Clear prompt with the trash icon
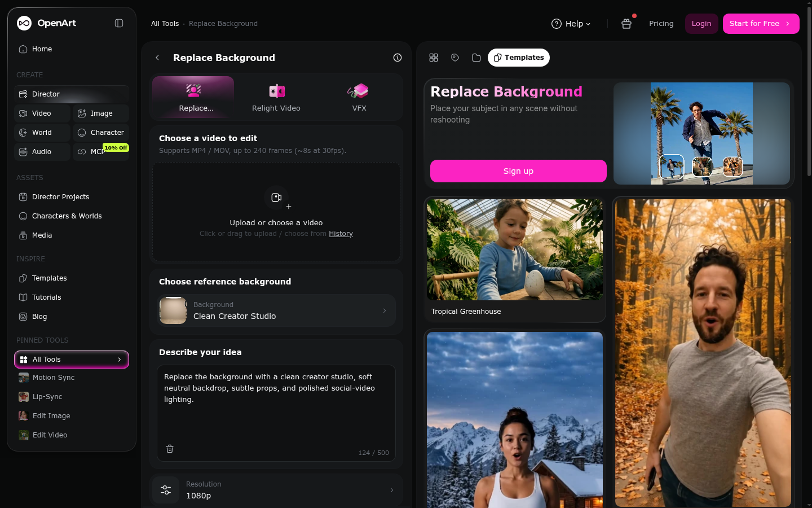 click(170, 449)
